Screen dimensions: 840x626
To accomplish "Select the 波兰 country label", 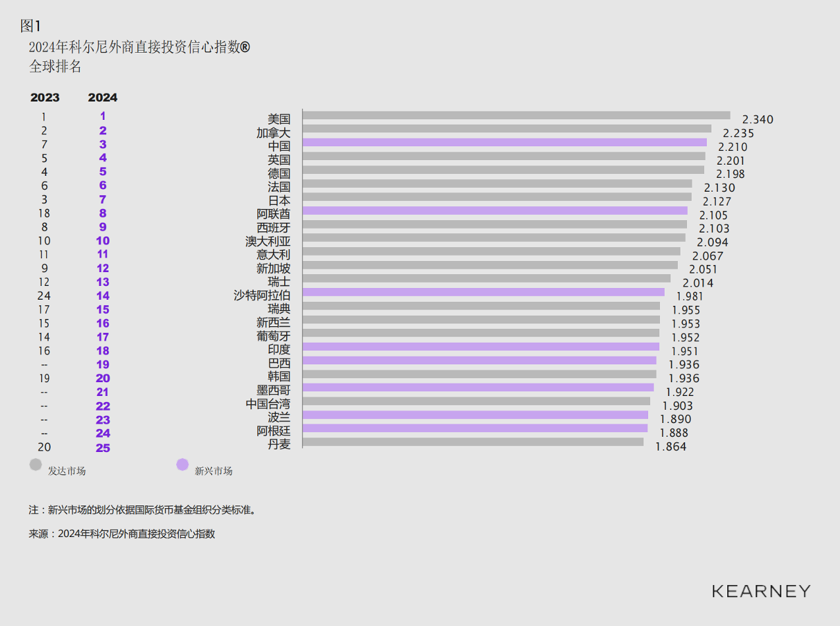I will [x=279, y=417].
